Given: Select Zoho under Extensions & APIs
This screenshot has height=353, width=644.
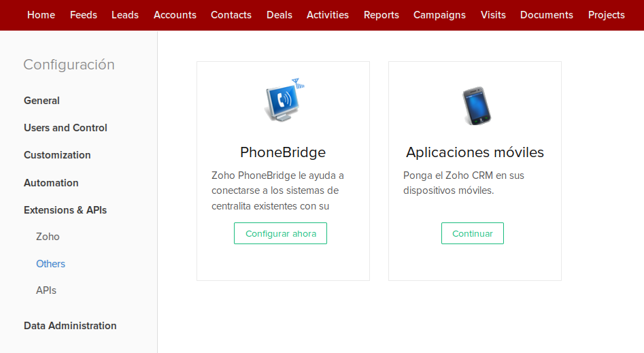Looking at the screenshot, I should point(48,237).
